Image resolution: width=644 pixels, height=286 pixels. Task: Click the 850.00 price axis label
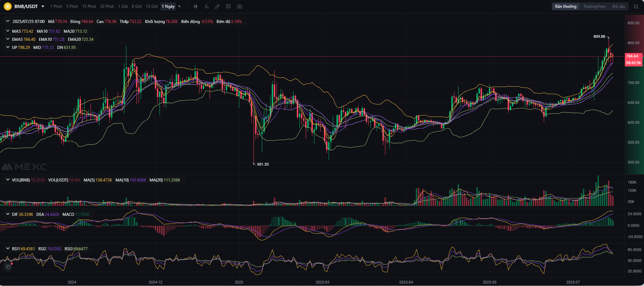pyautogui.click(x=634, y=23)
